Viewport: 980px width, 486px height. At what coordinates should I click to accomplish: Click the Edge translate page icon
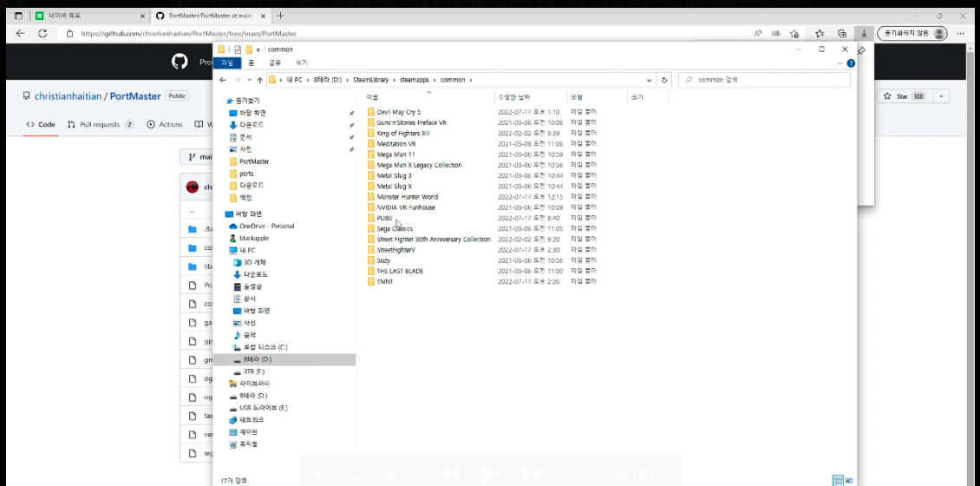click(775, 33)
